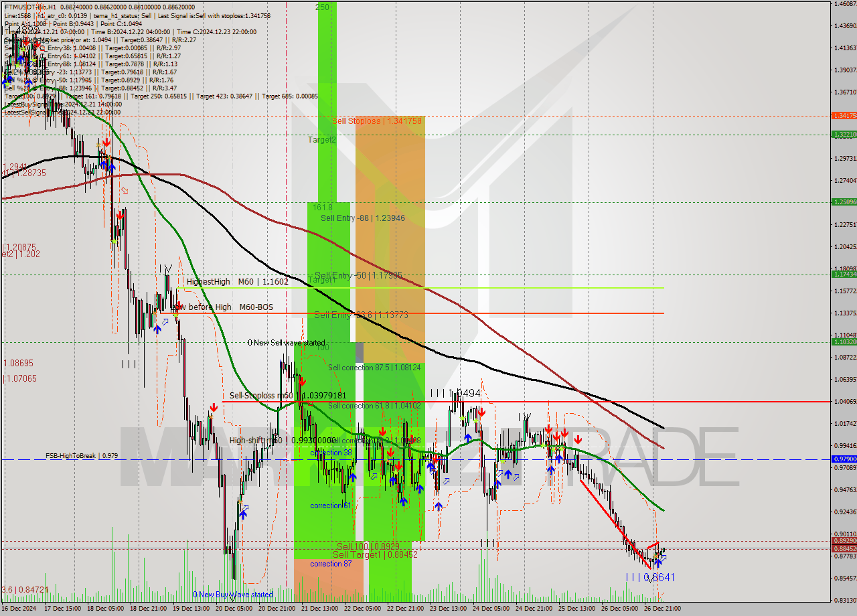Click the 0.94763 value on price axis
Image resolution: width=857 pixels, height=616 pixels.
point(845,489)
